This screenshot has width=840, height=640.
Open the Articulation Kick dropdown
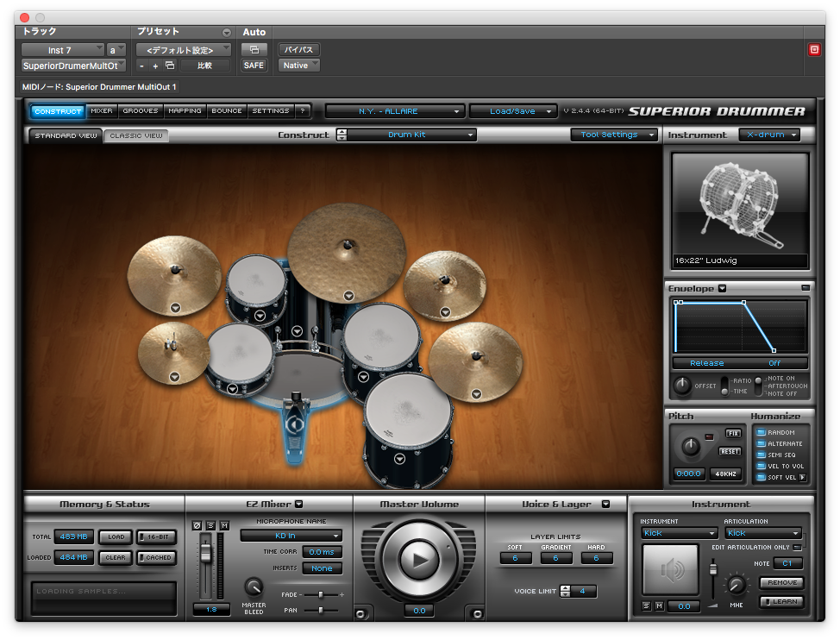pos(763,533)
